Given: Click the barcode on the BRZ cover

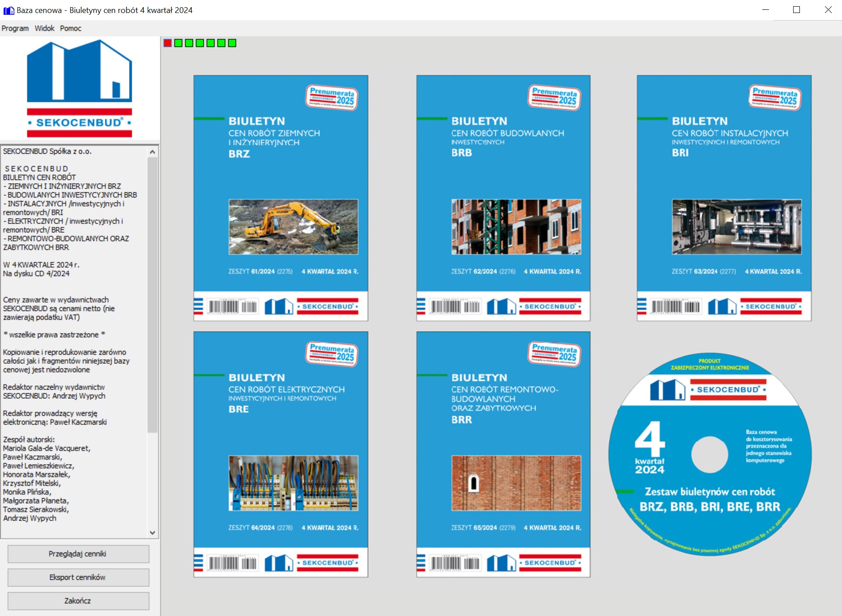Looking at the screenshot, I should [x=233, y=306].
